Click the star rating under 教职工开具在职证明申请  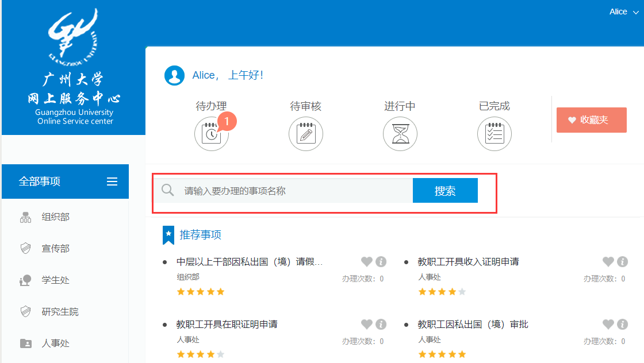pos(200,354)
